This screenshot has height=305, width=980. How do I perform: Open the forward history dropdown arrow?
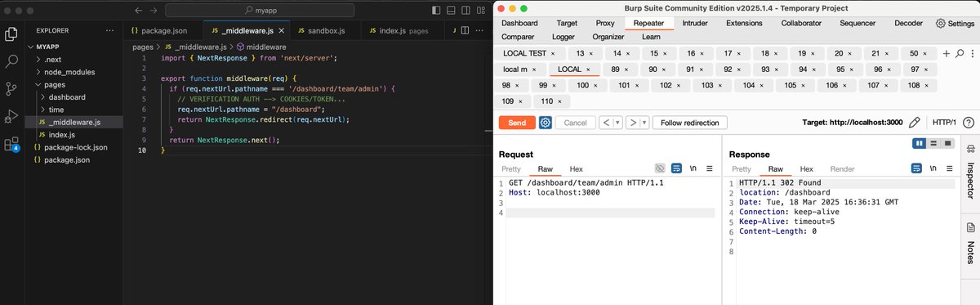pyautogui.click(x=644, y=123)
